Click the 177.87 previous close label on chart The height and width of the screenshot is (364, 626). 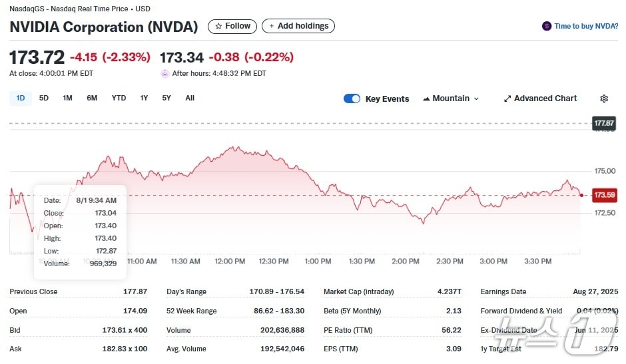tap(604, 123)
